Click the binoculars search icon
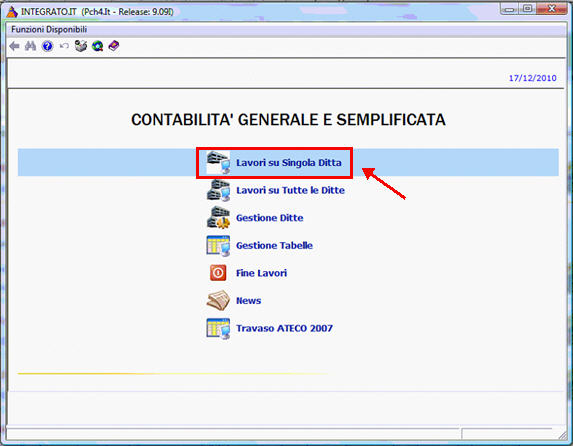Viewport: 573px width, 446px height. click(30, 46)
